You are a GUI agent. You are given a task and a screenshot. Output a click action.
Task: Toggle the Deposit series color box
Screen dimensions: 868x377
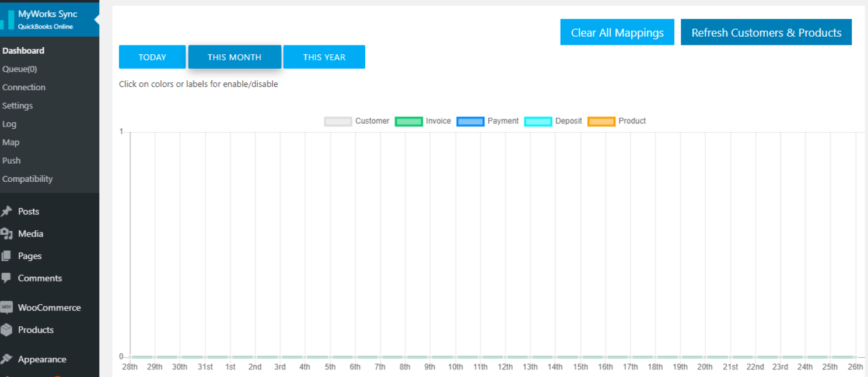point(538,121)
